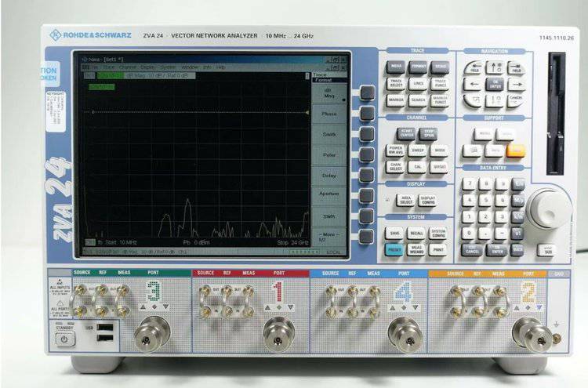
Task: Tap the orange key in Support group
Action: (516, 151)
